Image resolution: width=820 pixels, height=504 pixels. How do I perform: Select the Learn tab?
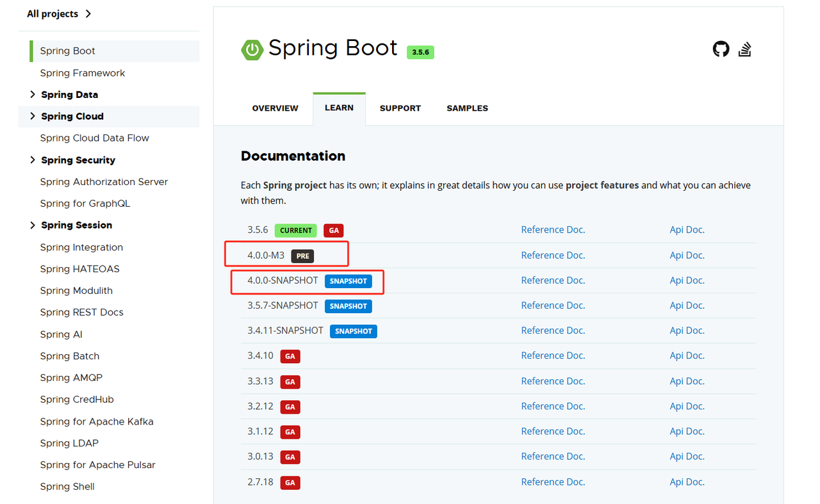point(339,108)
